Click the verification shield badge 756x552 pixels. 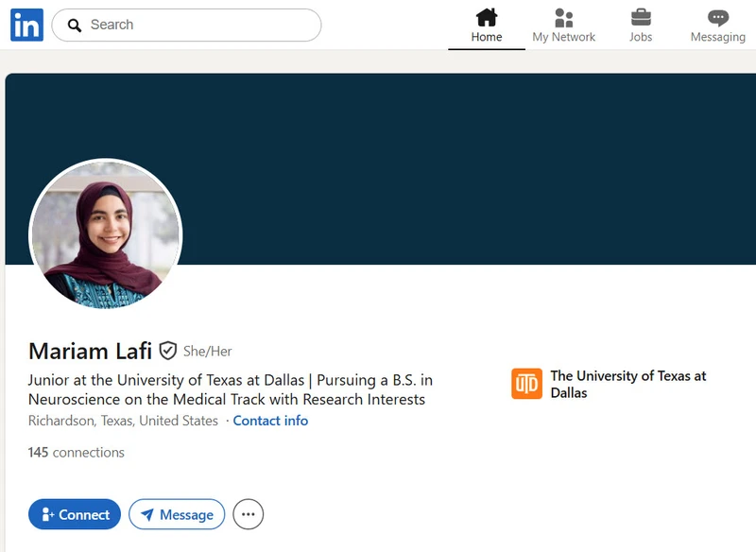[168, 351]
